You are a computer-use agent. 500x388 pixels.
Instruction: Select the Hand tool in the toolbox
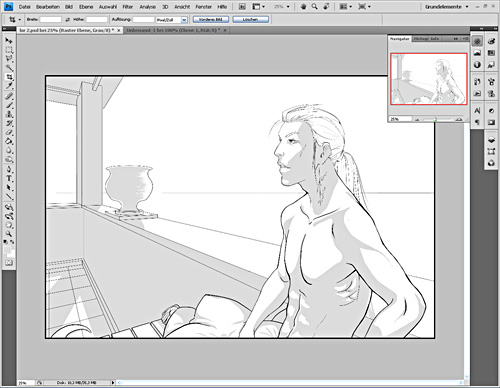[x=9, y=226]
